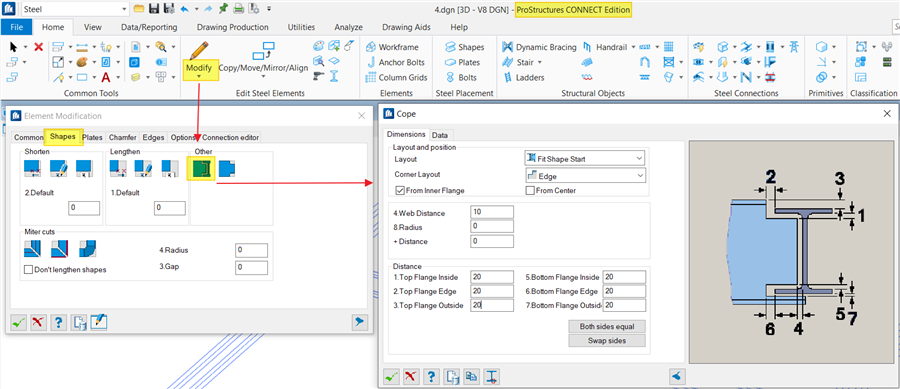This screenshot has width=900, height=389.
Task: Switch to the View ribbon tab
Action: tap(92, 27)
